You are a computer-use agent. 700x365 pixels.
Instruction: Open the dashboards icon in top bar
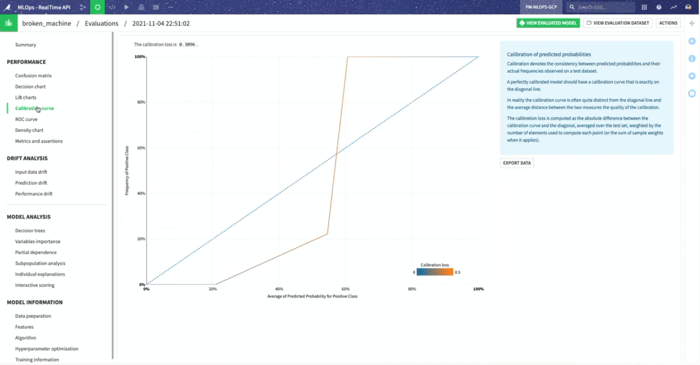[x=156, y=7]
